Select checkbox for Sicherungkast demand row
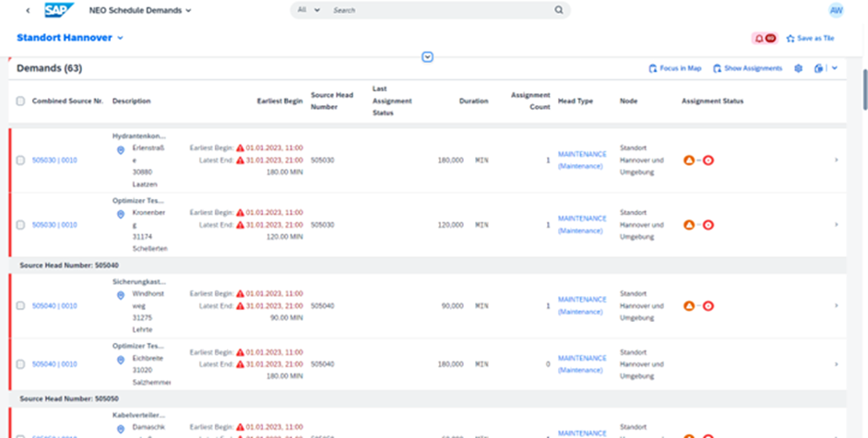868x438 pixels. 20,305
